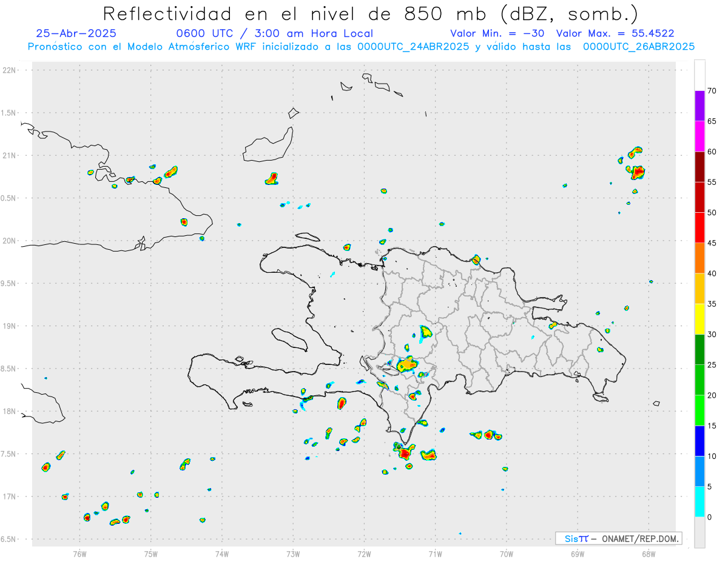Click the 'ONAMET/REP.DOM.' credit label

click(x=640, y=538)
